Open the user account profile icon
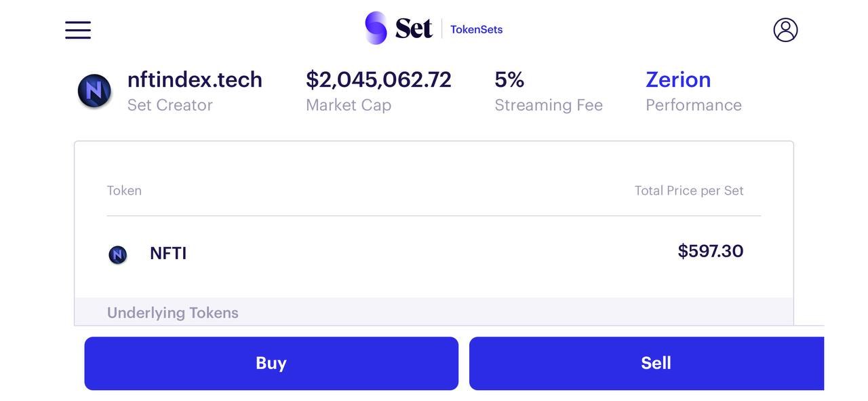The width and height of the screenshot is (868, 401). pos(785,30)
